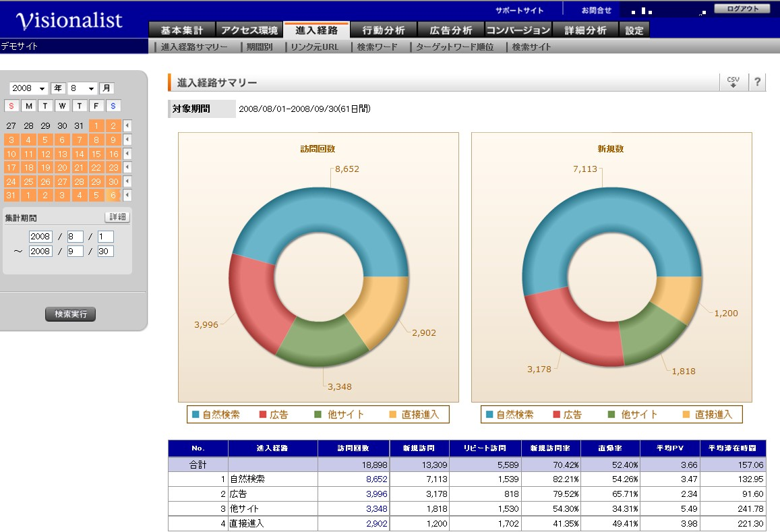Viewport: 780px width, 532px height.
Task: Expand period details with the 詳細 button
Action: point(117,217)
